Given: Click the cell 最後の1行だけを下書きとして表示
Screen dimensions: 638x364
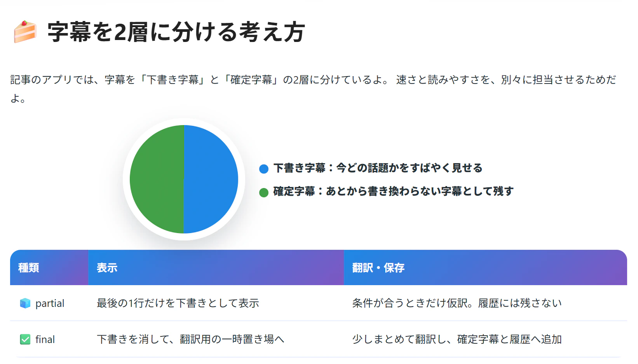Looking at the screenshot, I should tap(178, 303).
